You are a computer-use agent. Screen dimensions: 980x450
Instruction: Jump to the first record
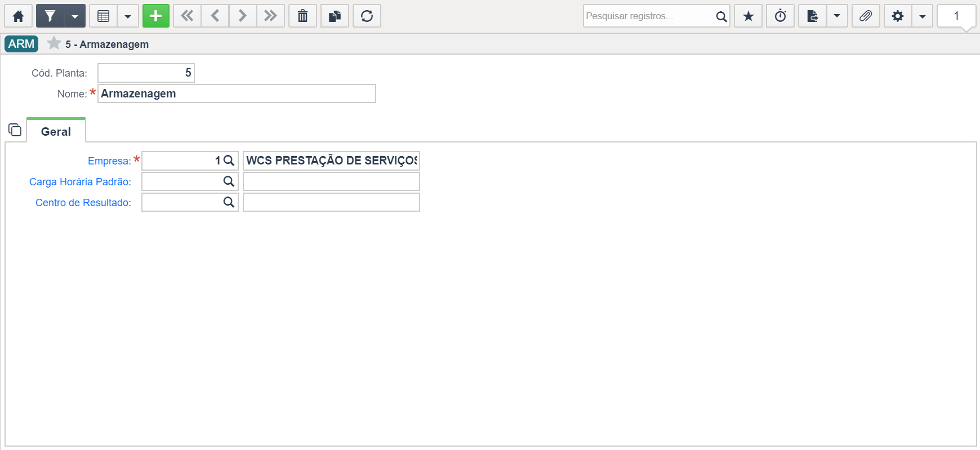tap(187, 16)
